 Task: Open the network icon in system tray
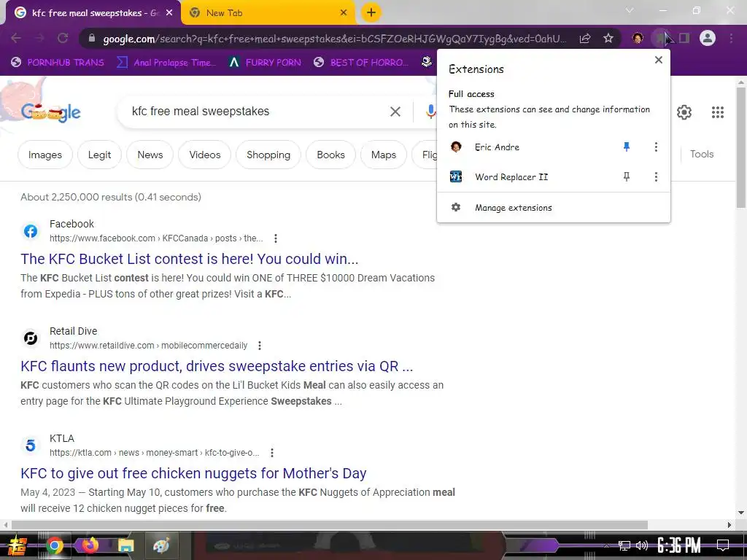pos(624,545)
